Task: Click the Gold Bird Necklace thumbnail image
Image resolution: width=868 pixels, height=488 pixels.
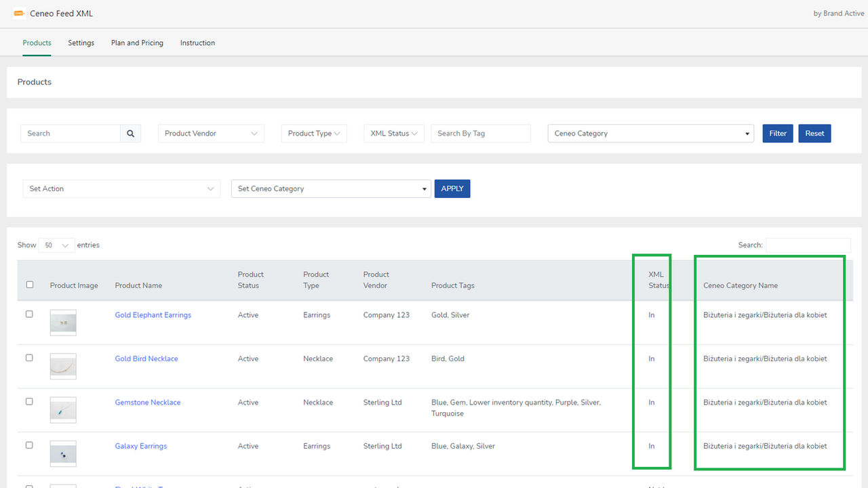Action: 63,366
